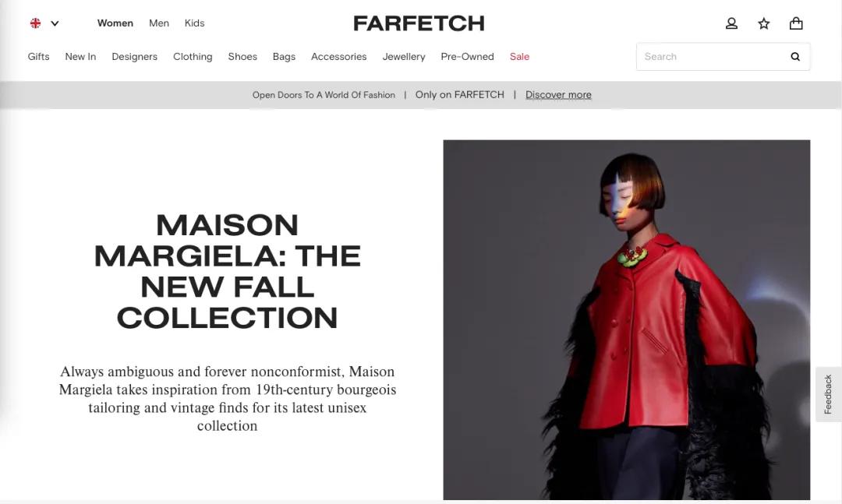
Task: Click the Discover more link
Action: click(558, 94)
